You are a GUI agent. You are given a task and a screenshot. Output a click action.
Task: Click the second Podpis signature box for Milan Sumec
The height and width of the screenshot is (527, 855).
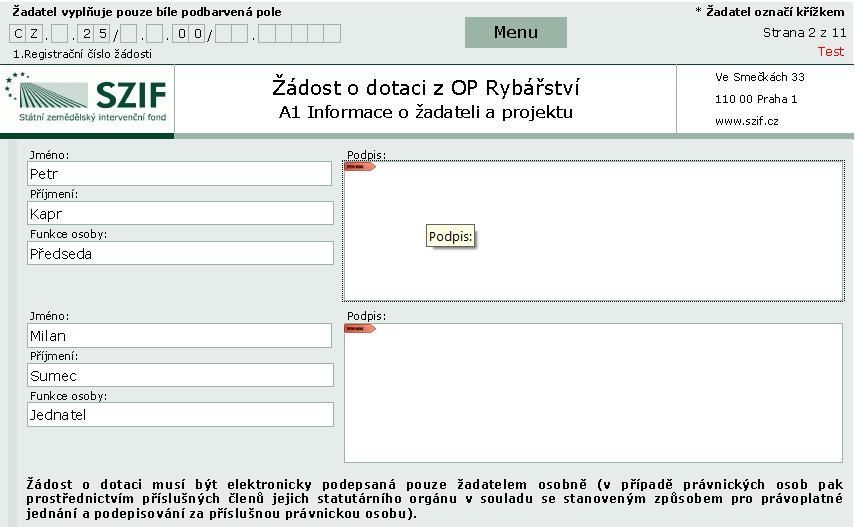coord(593,393)
